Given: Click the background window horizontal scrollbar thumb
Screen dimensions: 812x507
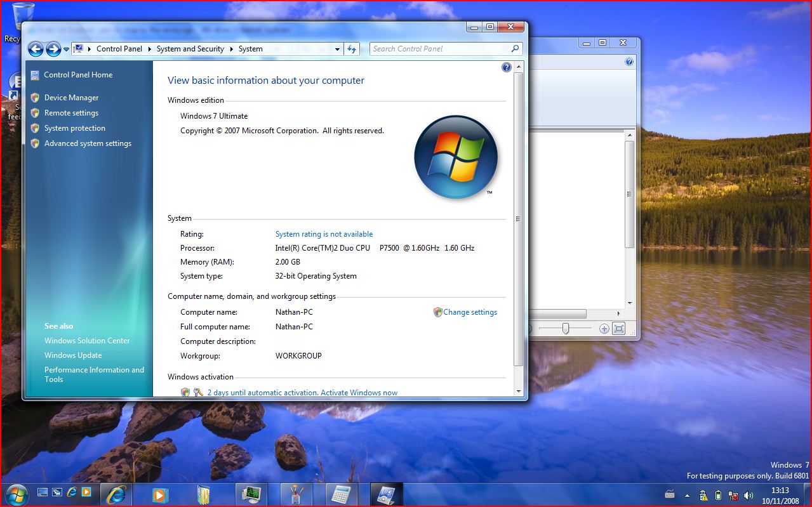Looking at the screenshot, I should 559,313.
